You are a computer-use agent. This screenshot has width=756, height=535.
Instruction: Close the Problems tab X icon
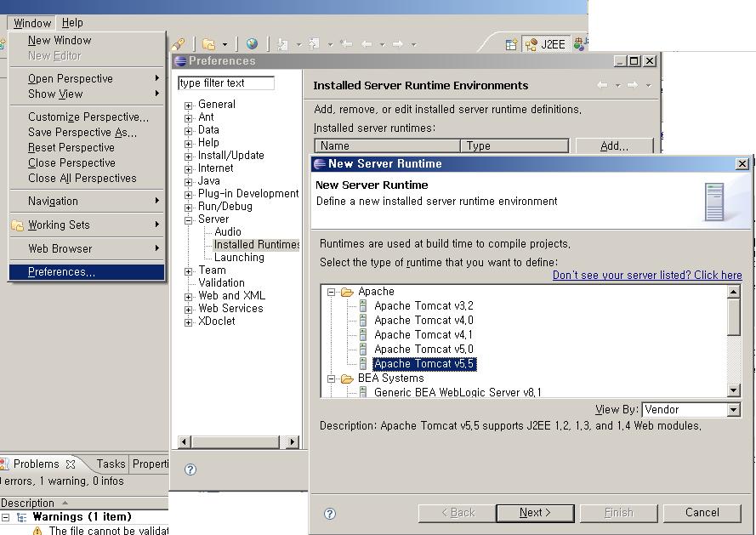click(71, 464)
